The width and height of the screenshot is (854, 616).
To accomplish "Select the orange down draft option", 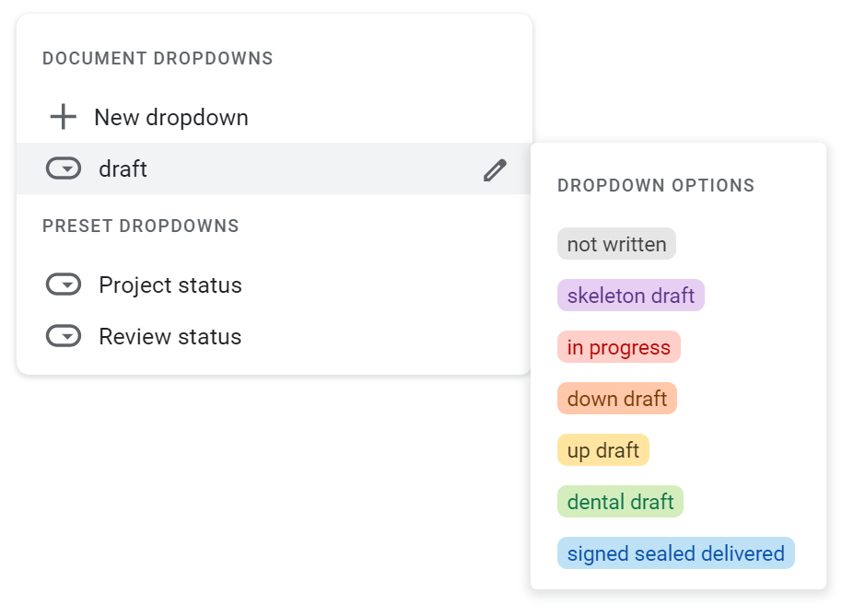I will [x=617, y=399].
